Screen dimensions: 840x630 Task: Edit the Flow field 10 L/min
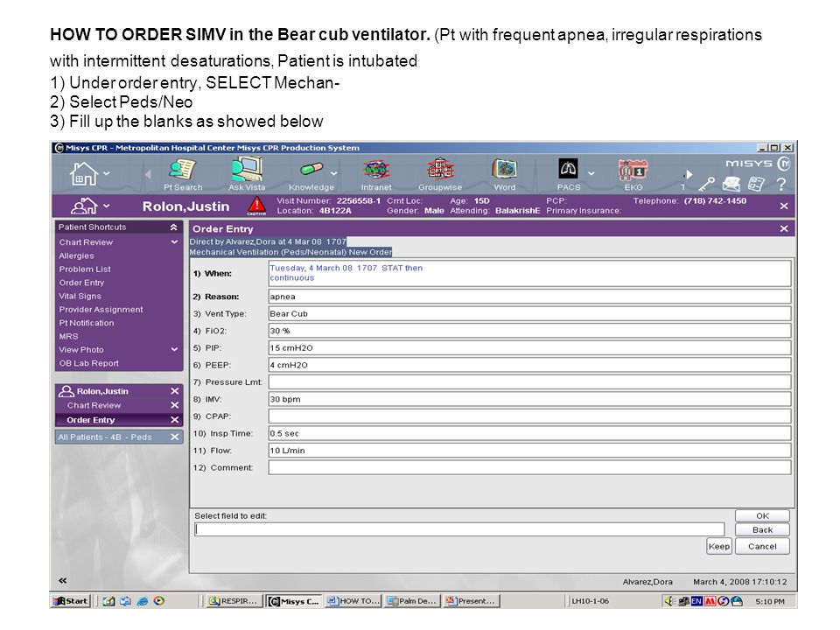click(x=529, y=451)
